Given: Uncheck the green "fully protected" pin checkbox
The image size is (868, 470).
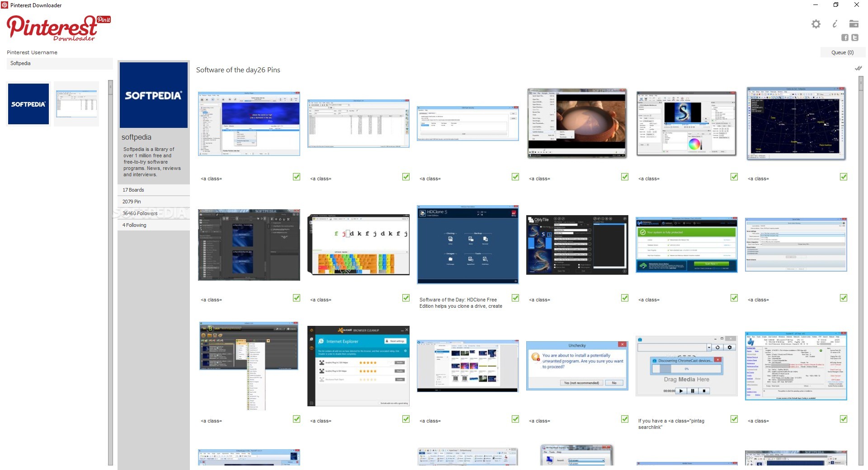Looking at the screenshot, I should pyautogui.click(x=734, y=298).
